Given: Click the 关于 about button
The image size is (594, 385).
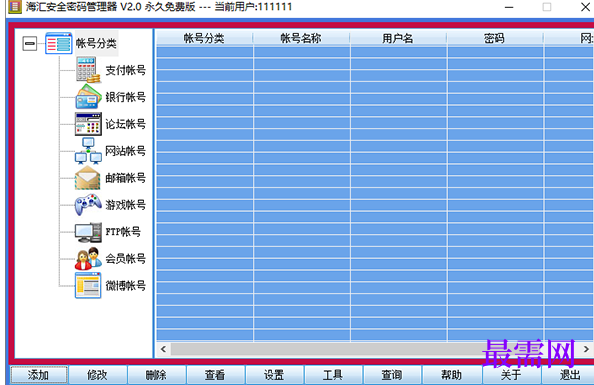Looking at the screenshot, I should [x=511, y=375].
